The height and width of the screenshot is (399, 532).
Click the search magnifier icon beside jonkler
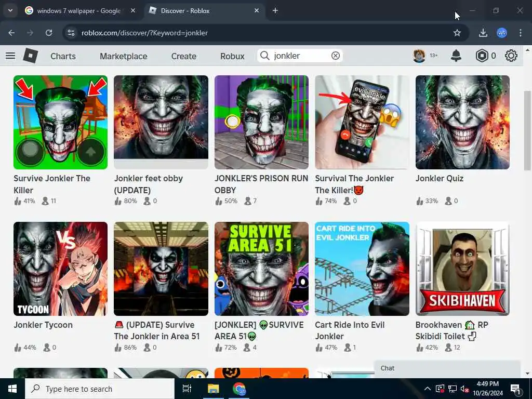264,56
